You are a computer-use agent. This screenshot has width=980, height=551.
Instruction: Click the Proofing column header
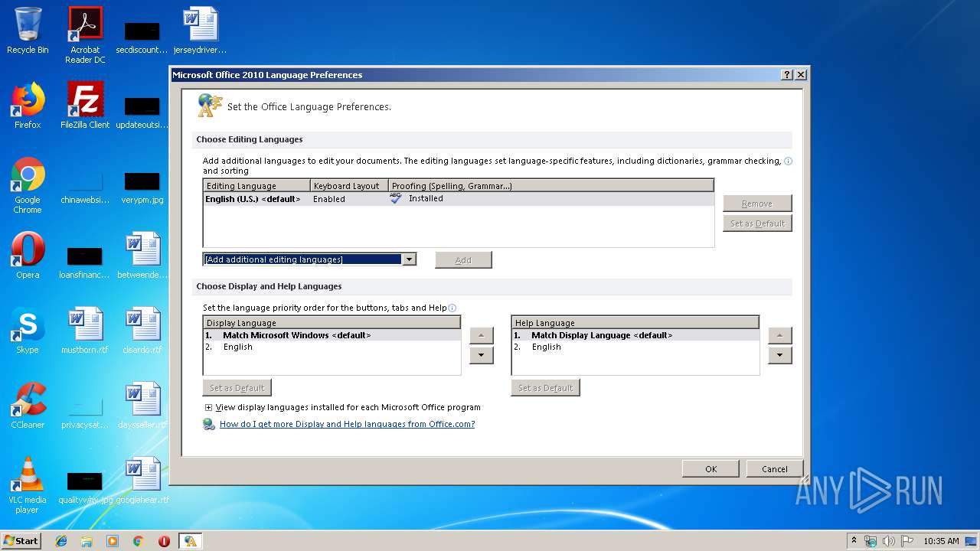tap(551, 186)
